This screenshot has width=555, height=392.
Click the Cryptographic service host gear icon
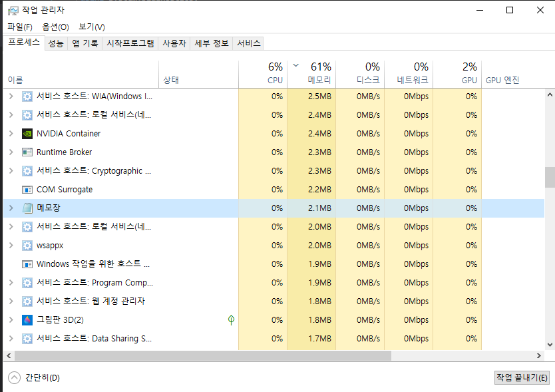point(27,171)
